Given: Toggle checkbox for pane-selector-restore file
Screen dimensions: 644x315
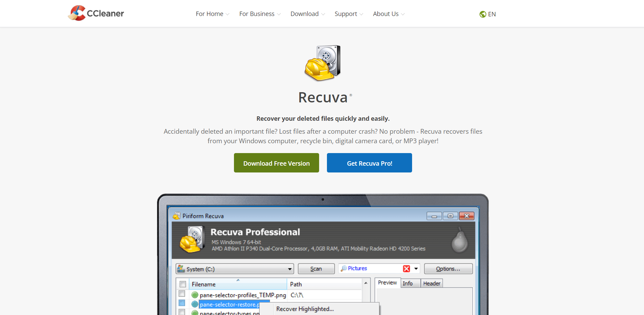Looking at the screenshot, I should (x=182, y=303).
